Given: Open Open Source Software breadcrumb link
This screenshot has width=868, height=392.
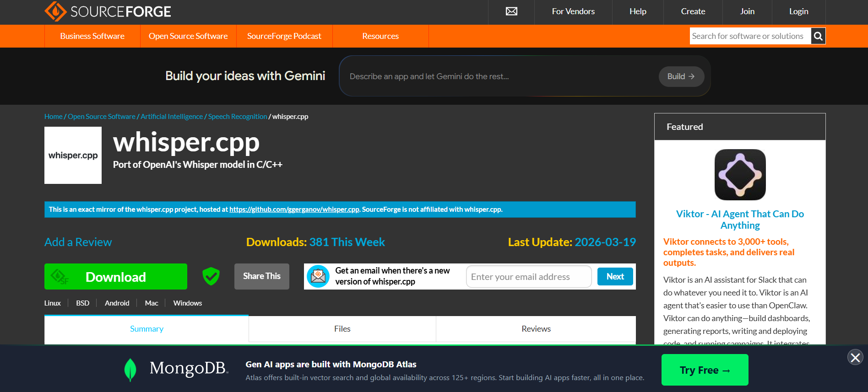Looking at the screenshot, I should 102,117.
